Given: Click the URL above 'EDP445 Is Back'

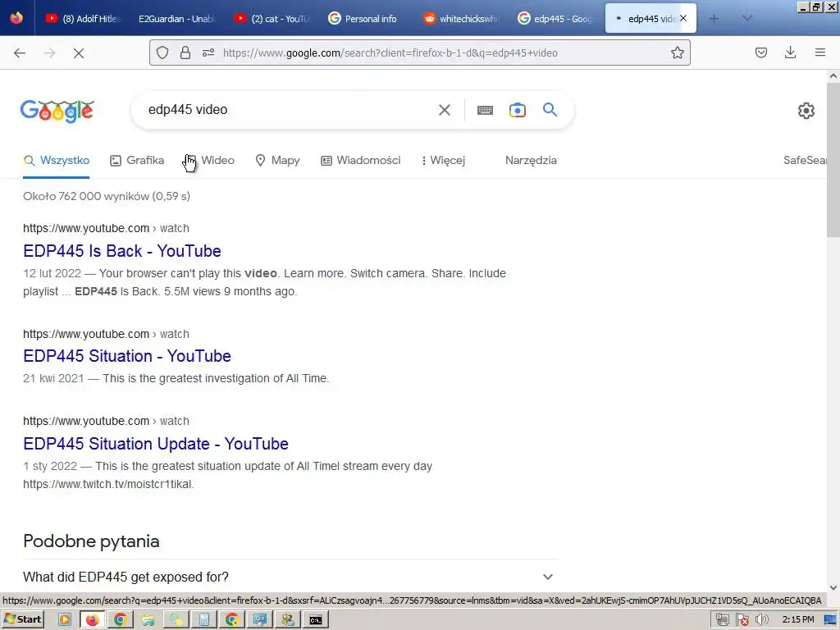Looking at the screenshot, I should click(x=106, y=228).
